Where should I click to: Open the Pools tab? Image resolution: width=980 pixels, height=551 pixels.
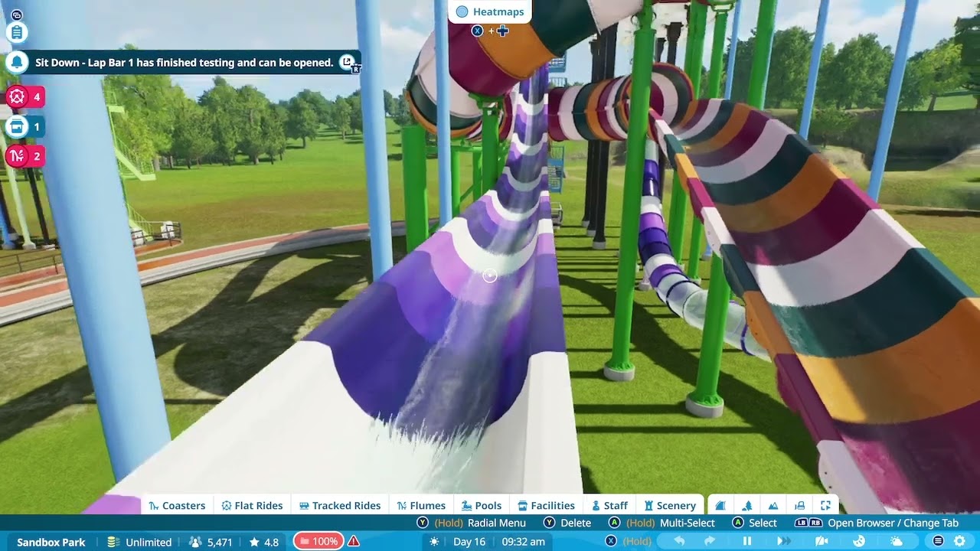(x=482, y=505)
